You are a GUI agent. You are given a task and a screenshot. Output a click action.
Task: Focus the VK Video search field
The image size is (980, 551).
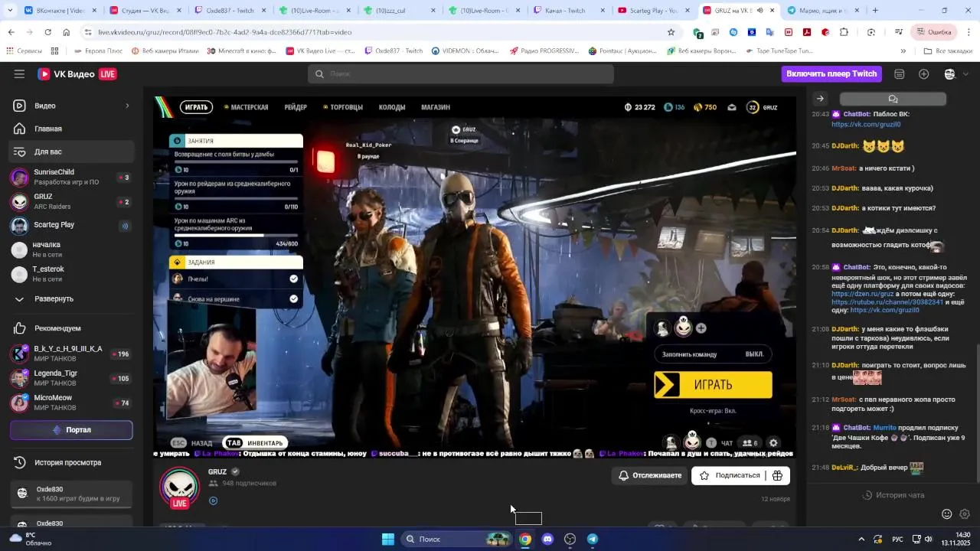[x=460, y=74]
